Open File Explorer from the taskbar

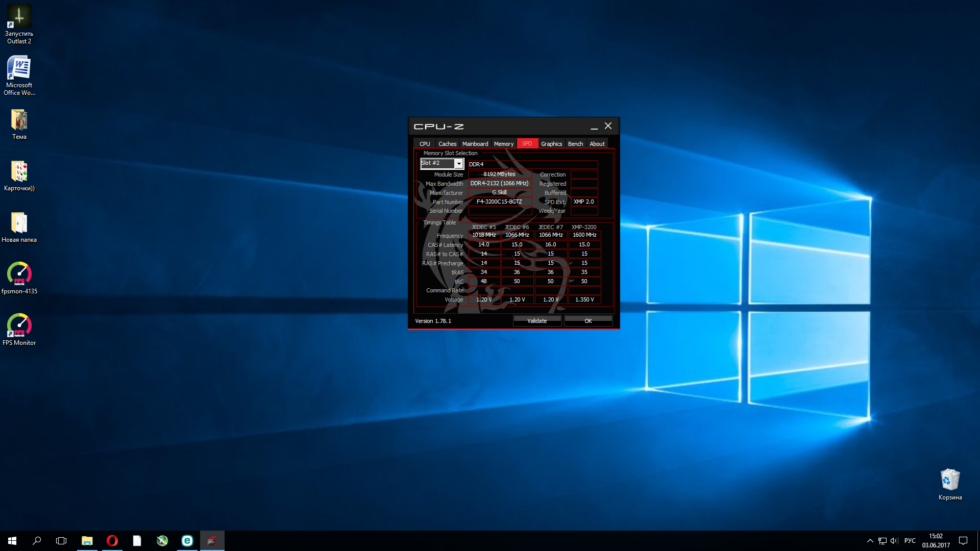87,541
